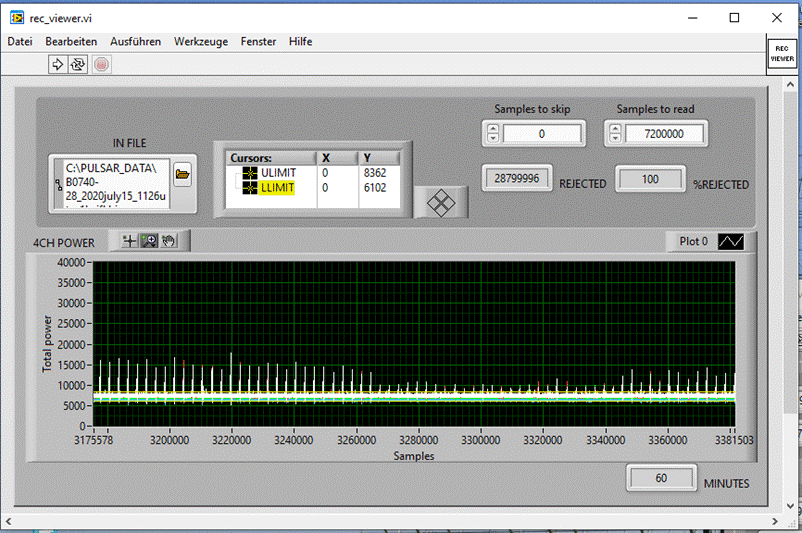Decrement the Samples to skip value
Image resolution: width=802 pixels, height=533 pixels.
(x=493, y=138)
